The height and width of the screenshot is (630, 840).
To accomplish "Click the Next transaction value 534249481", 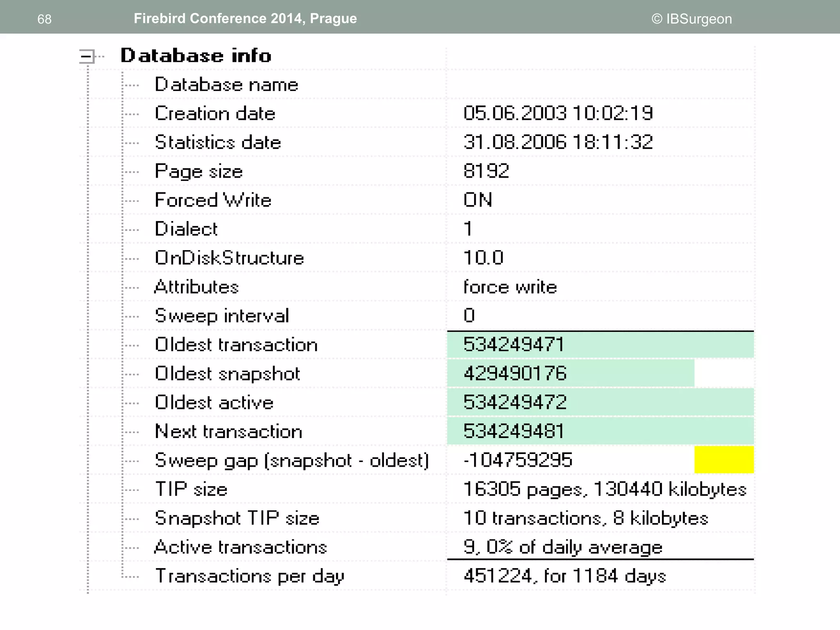I will [514, 431].
